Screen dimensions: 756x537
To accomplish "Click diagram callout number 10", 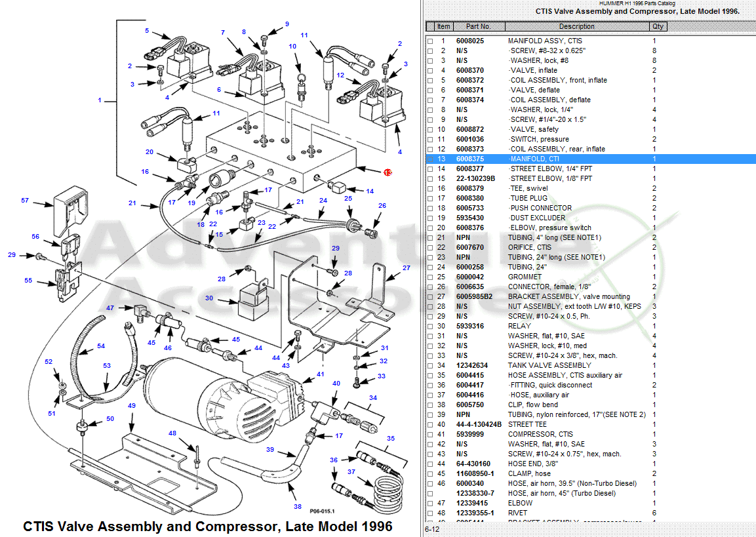I will point(292,47).
